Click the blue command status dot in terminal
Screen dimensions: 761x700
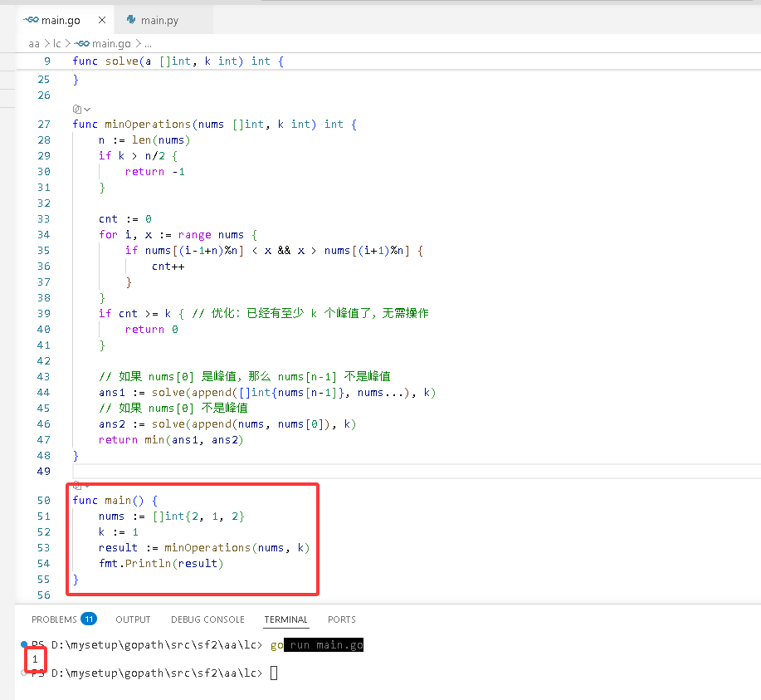[x=24, y=644]
